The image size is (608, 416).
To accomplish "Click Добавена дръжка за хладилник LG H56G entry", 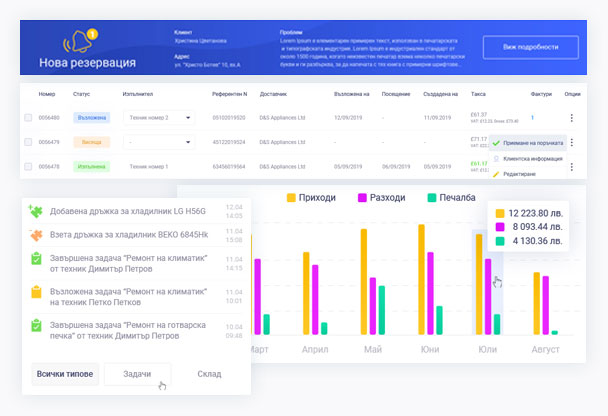I will pos(136,211).
